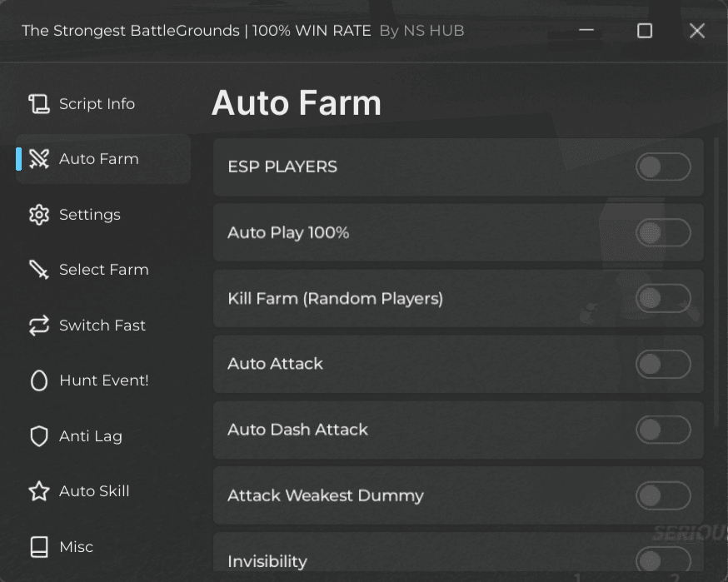
Task: Go to the Settings tab
Action: tap(103, 215)
